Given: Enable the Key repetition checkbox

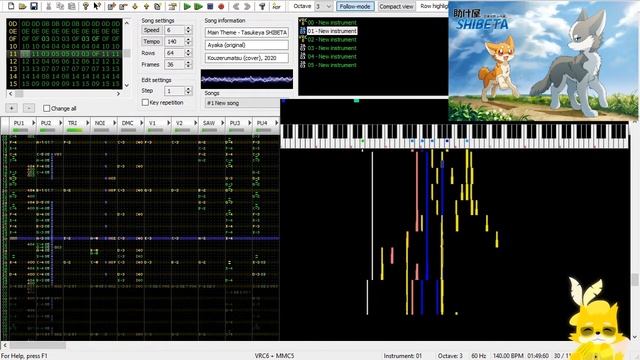Looking at the screenshot, I should [145, 102].
